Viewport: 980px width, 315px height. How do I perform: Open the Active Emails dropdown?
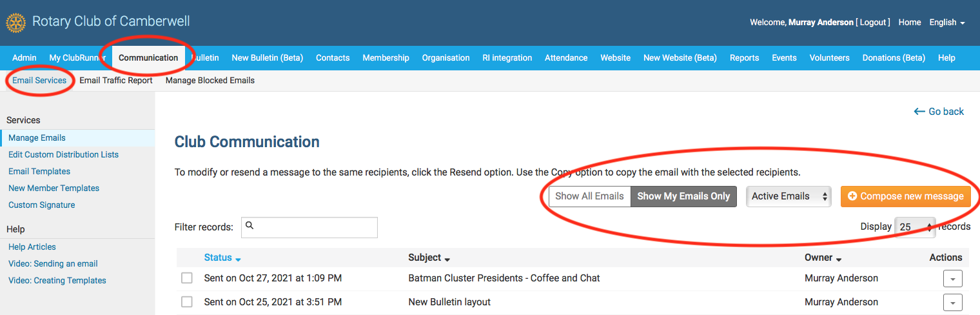click(788, 196)
